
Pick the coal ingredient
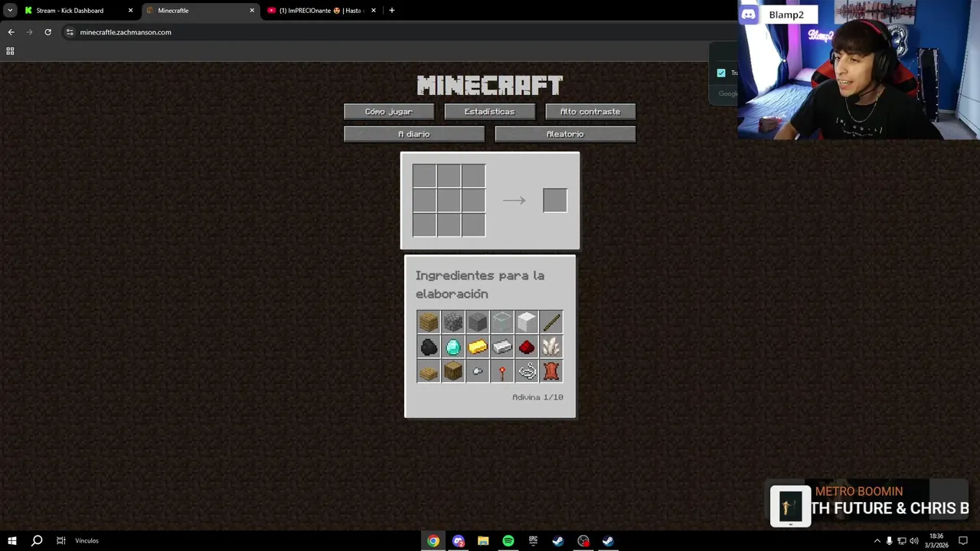click(x=429, y=347)
